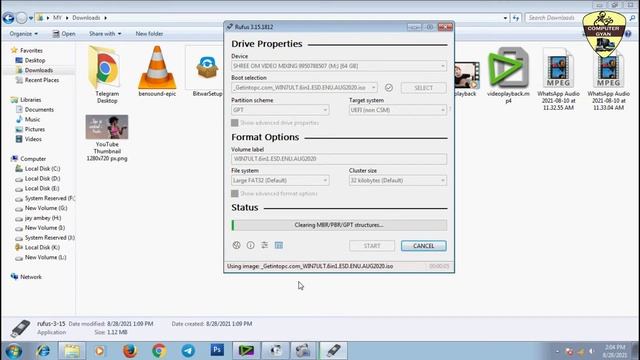Select jay ambey (H:) drive

tap(43, 218)
